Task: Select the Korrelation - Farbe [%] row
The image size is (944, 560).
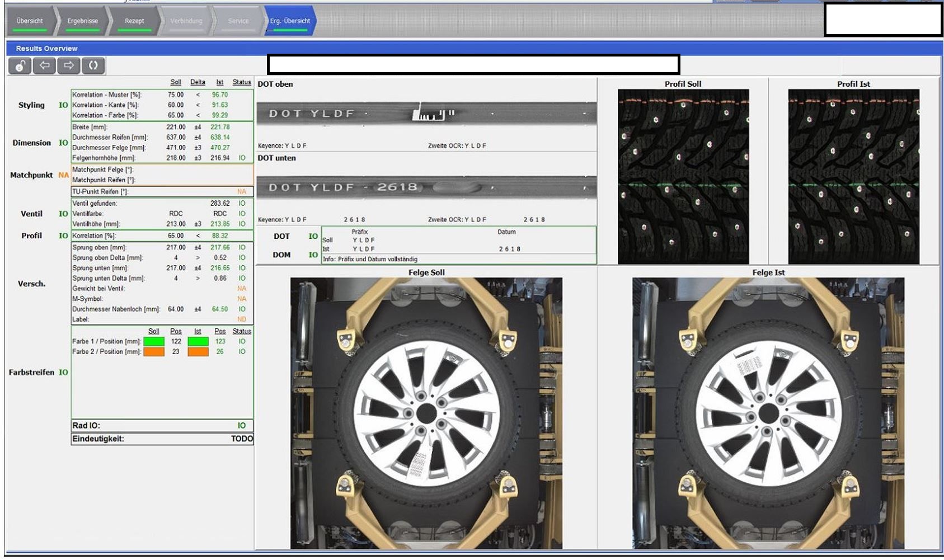Action: (162, 115)
